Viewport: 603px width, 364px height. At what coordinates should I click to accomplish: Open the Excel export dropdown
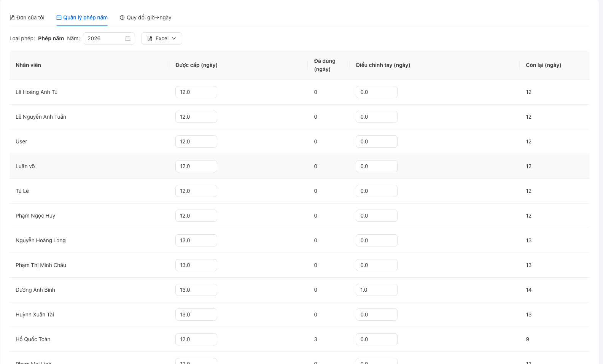tap(162, 38)
